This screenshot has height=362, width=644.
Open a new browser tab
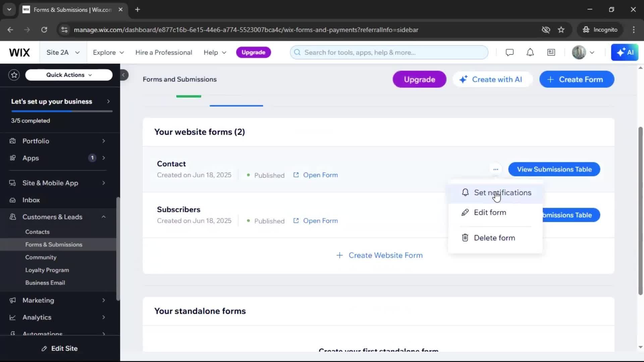138,10
